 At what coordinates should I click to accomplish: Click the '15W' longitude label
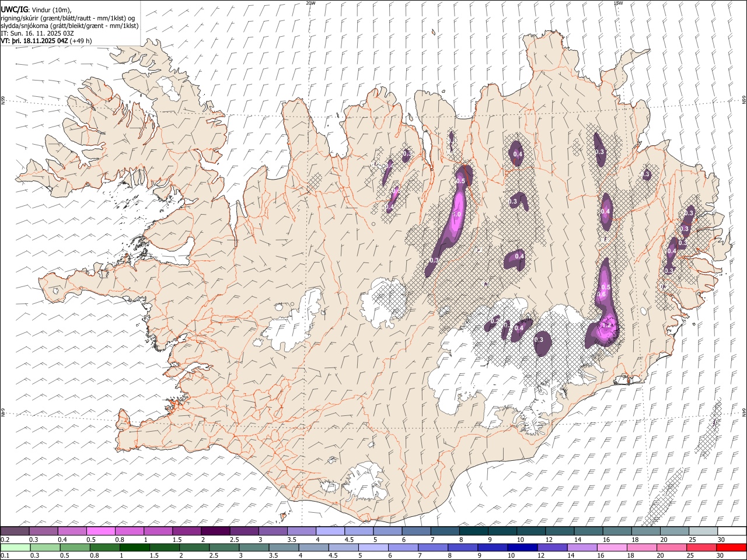[617, 3]
